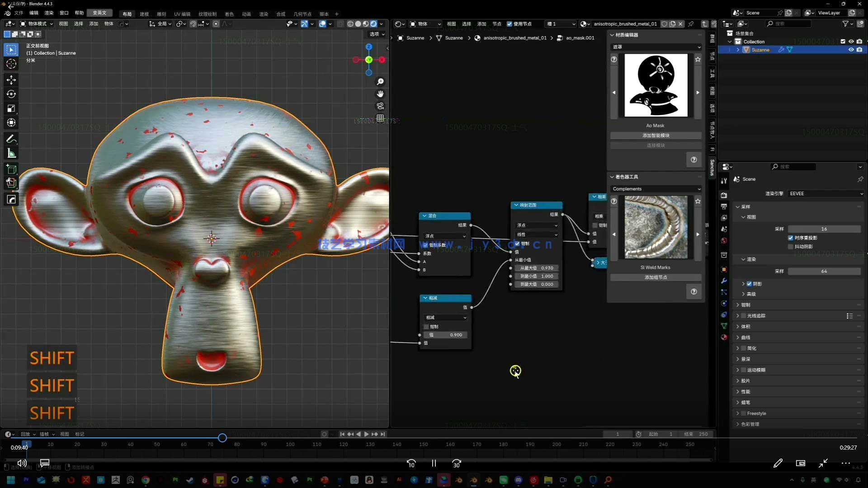
Task: Click the camera view icon in viewport
Action: tap(380, 106)
